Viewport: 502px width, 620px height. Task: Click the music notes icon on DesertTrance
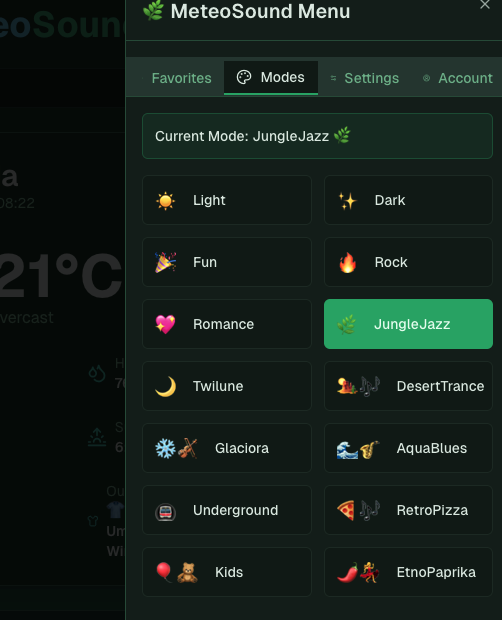pos(370,386)
